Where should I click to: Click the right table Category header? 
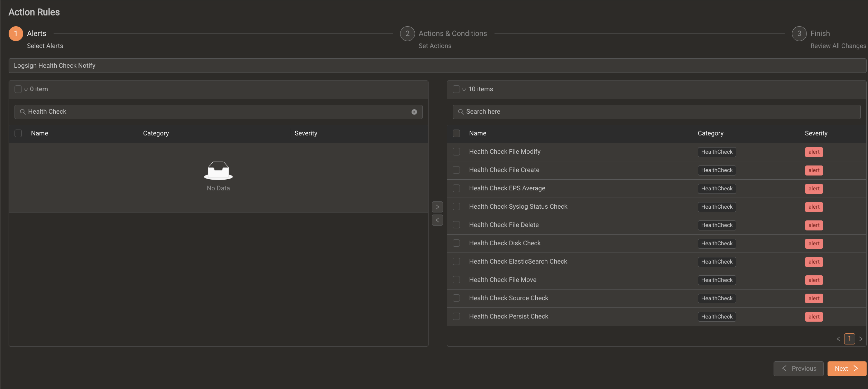710,133
